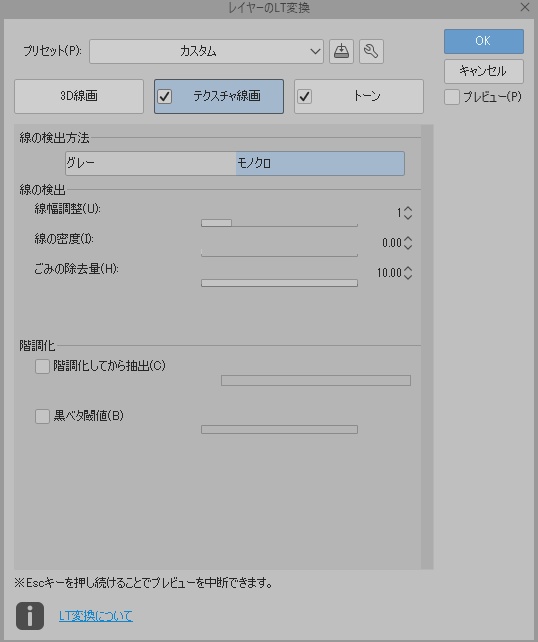Screen dimensions: 538x642
Task: Click the 線幅調整 value 1
Action: pyautogui.click(x=398, y=213)
